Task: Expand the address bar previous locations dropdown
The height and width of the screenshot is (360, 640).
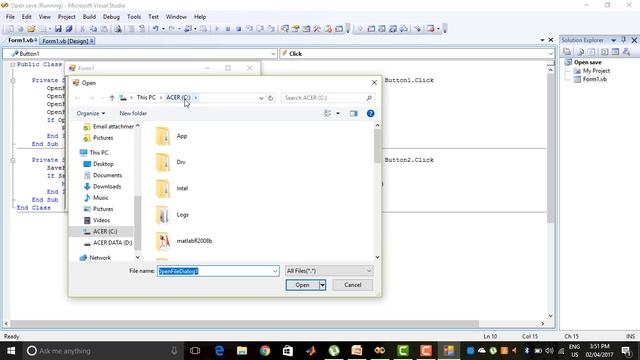Action: 261,98
